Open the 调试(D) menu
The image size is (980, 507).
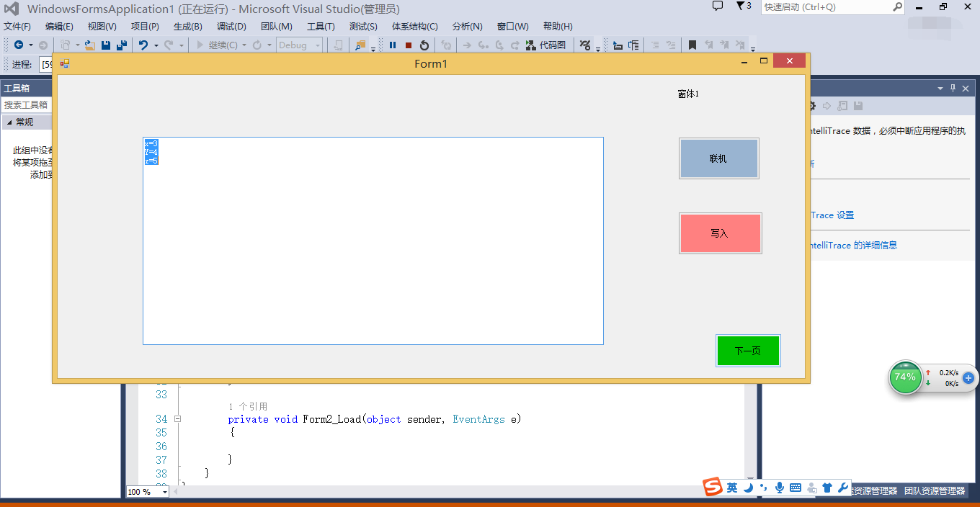[x=231, y=27]
